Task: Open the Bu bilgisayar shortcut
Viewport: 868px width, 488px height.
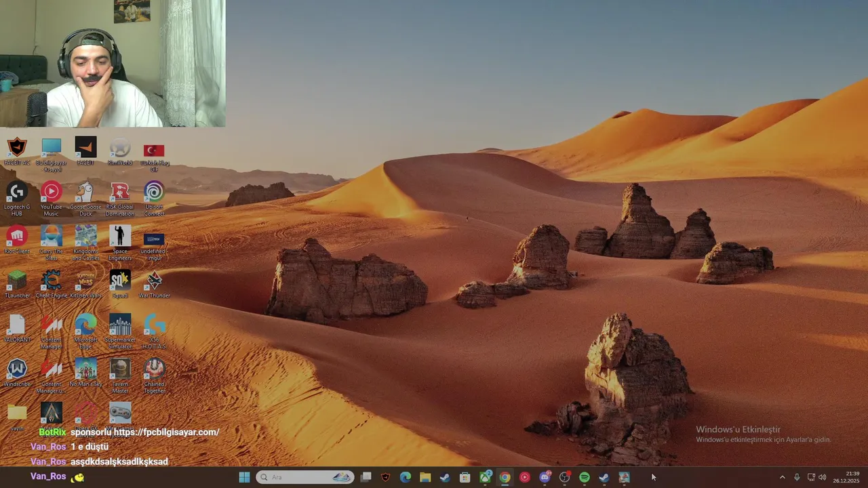Action: coord(52,155)
